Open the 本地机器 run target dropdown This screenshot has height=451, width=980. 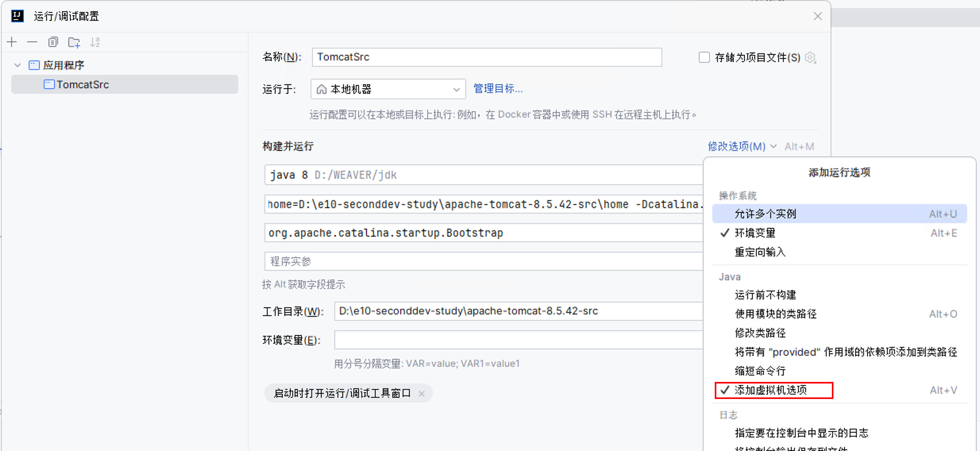(x=388, y=89)
